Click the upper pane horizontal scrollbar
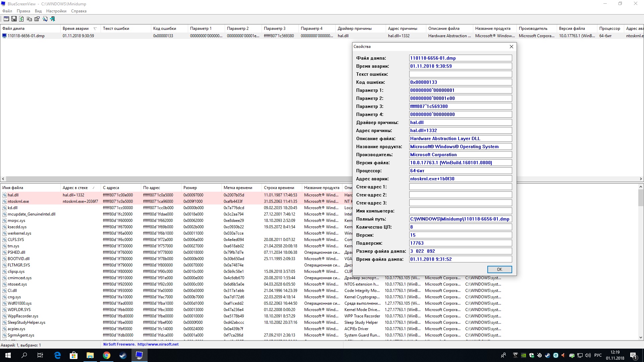This screenshot has width=644, height=362. click(x=168, y=179)
